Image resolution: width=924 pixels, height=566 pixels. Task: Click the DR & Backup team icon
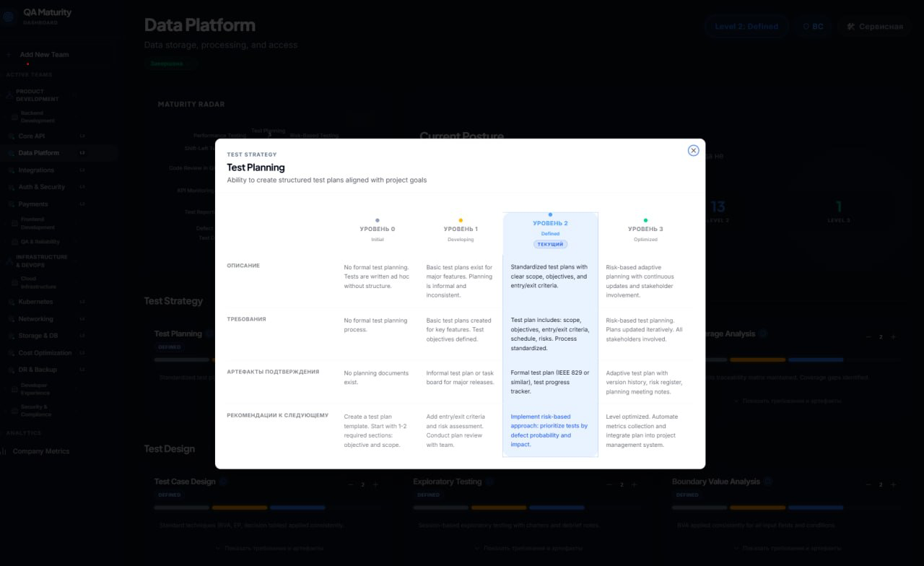click(12, 370)
